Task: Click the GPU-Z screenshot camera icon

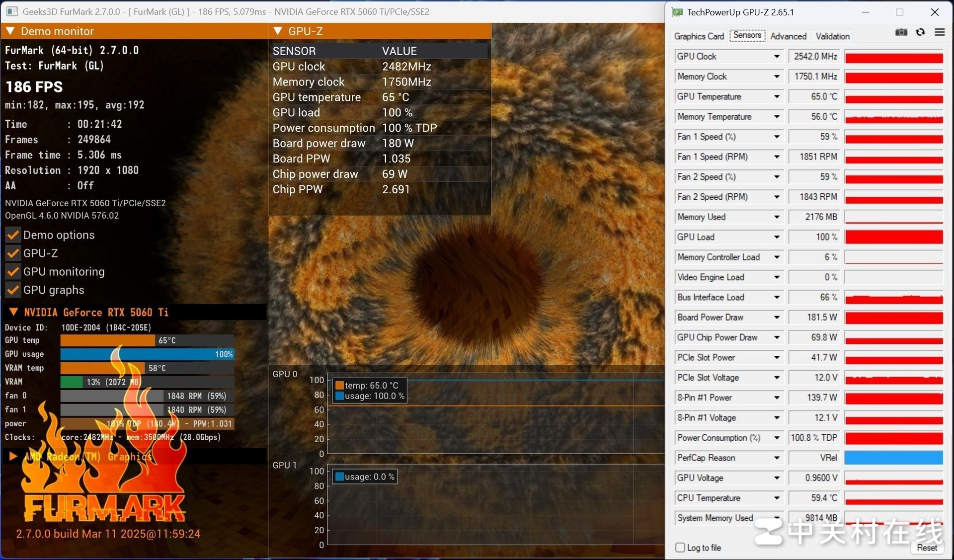Action: pyautogui.click(x=901, y=32)
